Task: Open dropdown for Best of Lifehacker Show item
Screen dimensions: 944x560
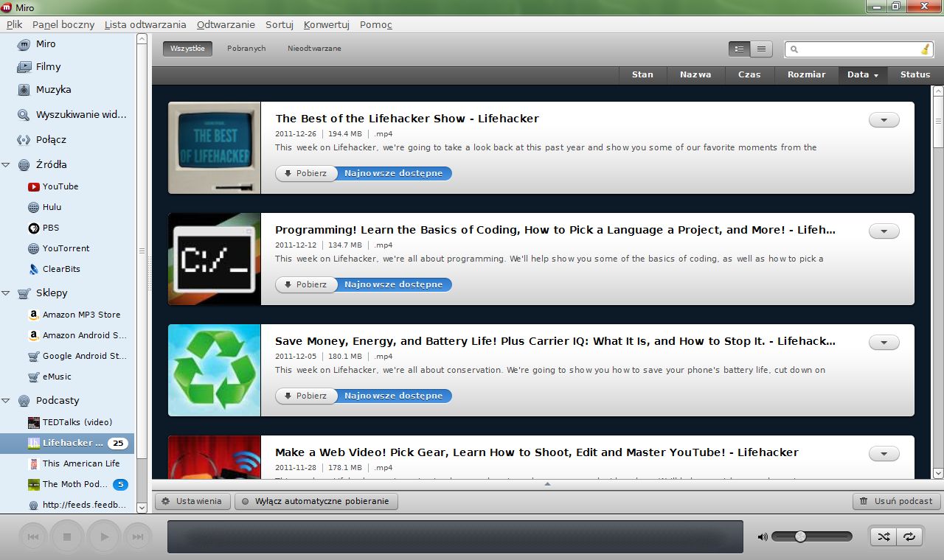Action: click(884, 120)
